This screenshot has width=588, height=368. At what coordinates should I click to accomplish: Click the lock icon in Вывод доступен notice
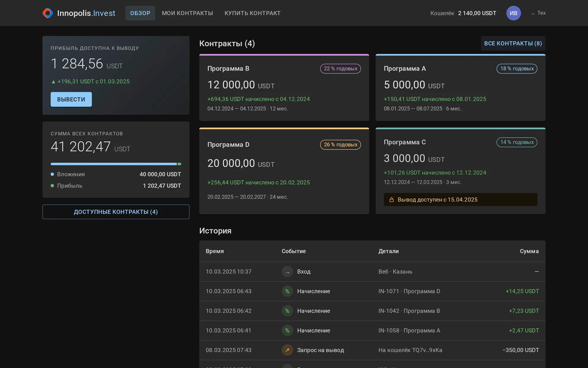[391, 200]
